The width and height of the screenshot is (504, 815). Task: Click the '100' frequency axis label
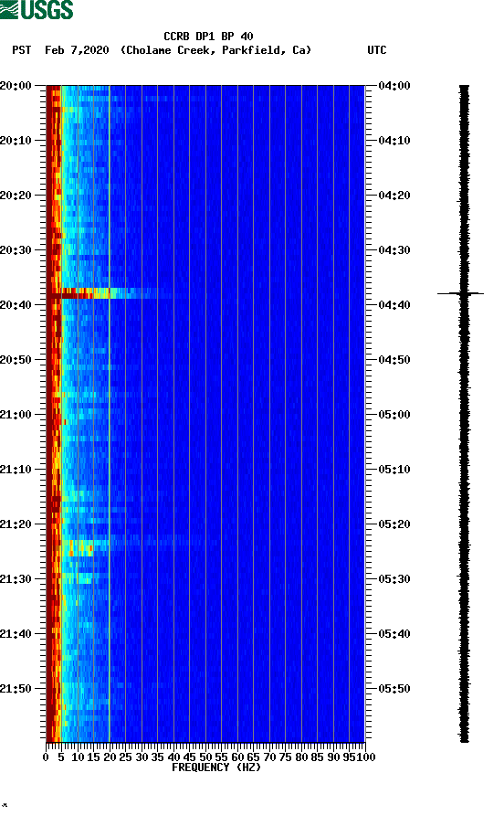point(366,757)
